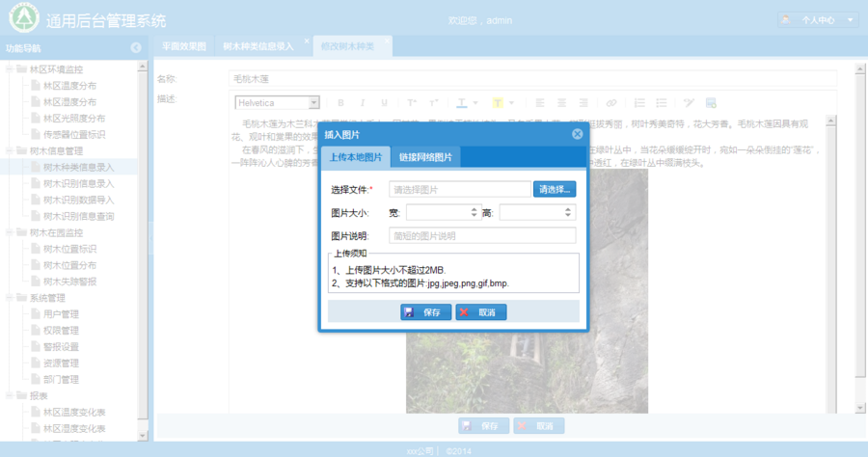The image size is (868, 457).
Task: Click the 请选择... browse button
Action: [555, 189]
